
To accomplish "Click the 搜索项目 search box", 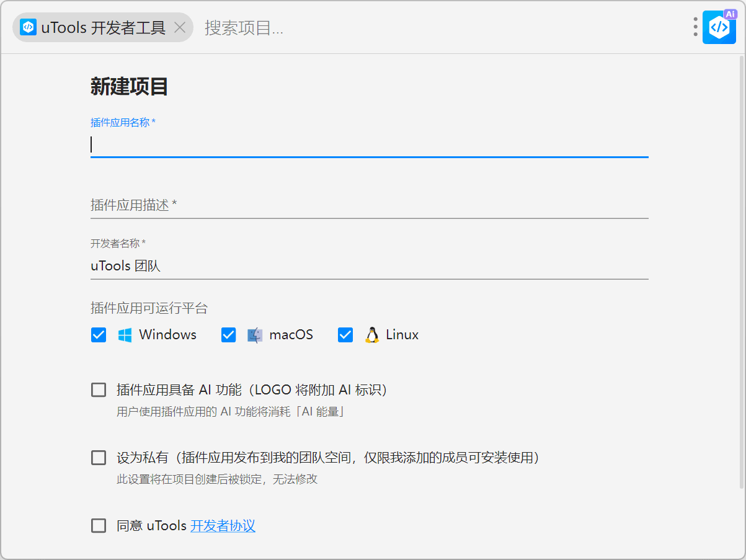I will pos(434,27).
